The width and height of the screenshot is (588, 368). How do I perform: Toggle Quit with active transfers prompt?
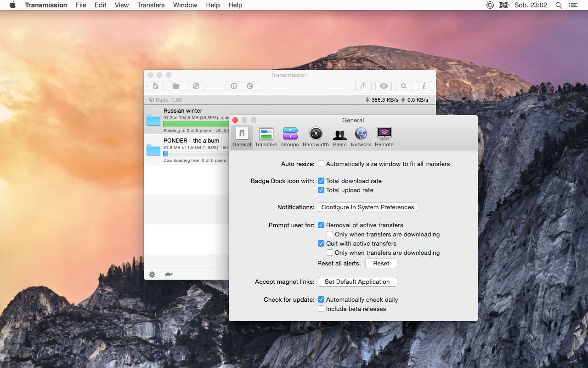click(321, 243)
